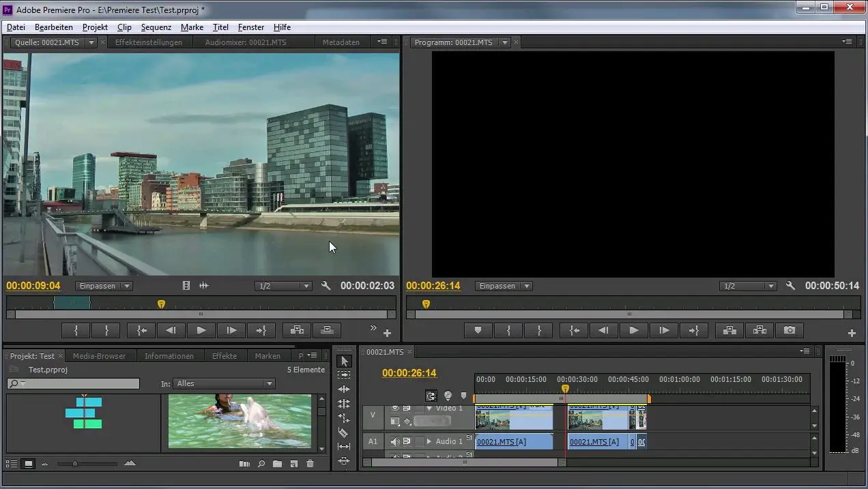
Task: Switch to Media-Browser tab
Action: (100, 356)
